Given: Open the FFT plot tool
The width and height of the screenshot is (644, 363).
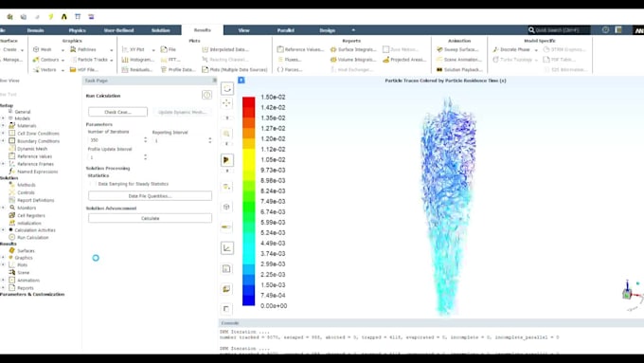Looking at the screenshot, I should [170, 60].
